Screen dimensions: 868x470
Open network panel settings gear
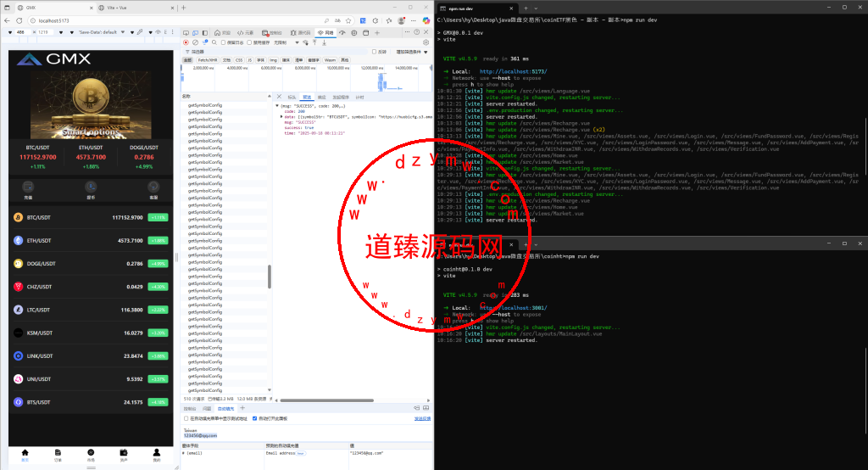coord(426,42)
